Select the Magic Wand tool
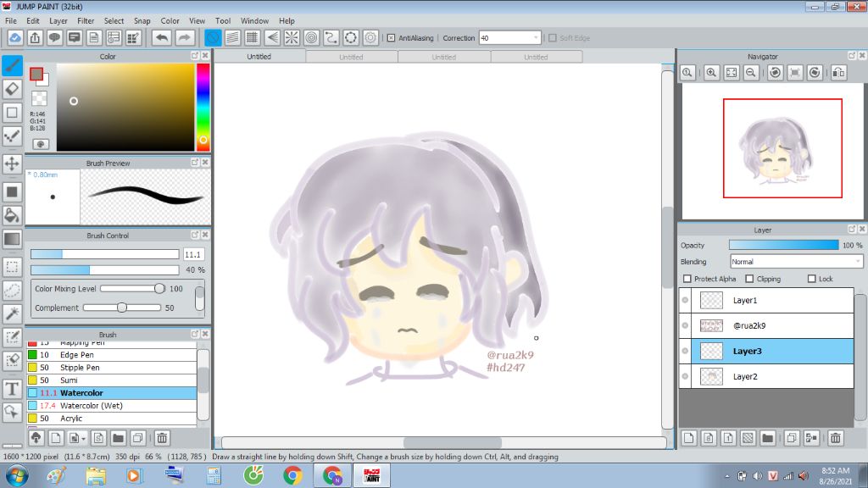The width and height of the screenshot is (868, 488). [12, 313]
